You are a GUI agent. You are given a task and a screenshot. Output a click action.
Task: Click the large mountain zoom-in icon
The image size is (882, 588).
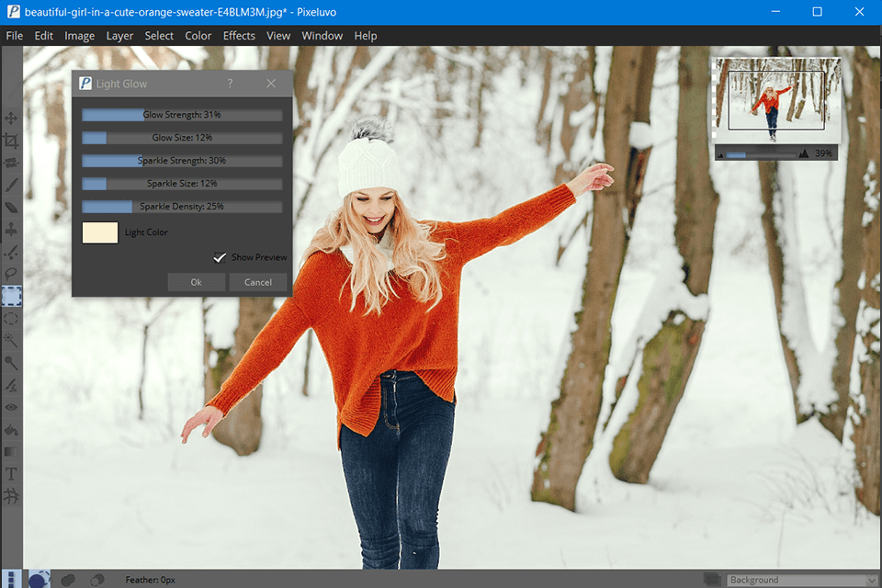[804, 153]
